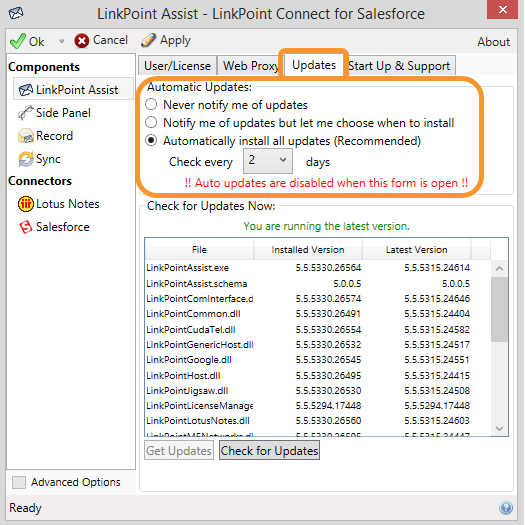Enable the Advanced Options checkbox
525x525 pixels.
coord(19,482)
